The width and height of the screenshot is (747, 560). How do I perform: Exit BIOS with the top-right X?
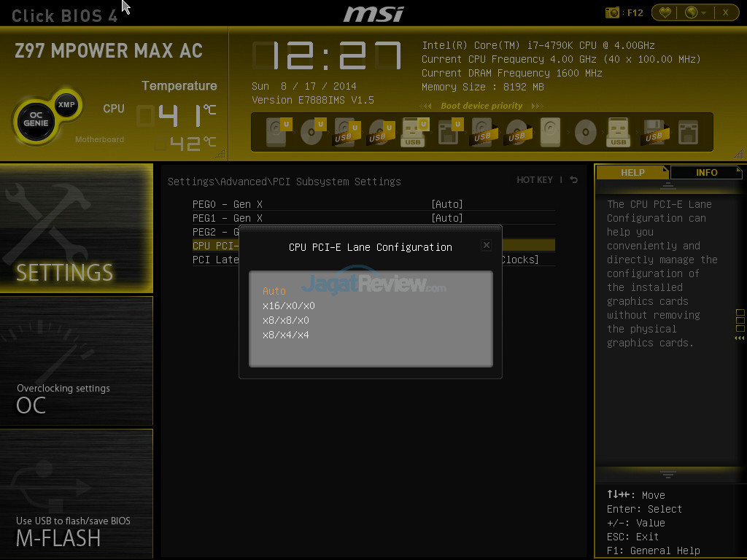click(726, 12)
